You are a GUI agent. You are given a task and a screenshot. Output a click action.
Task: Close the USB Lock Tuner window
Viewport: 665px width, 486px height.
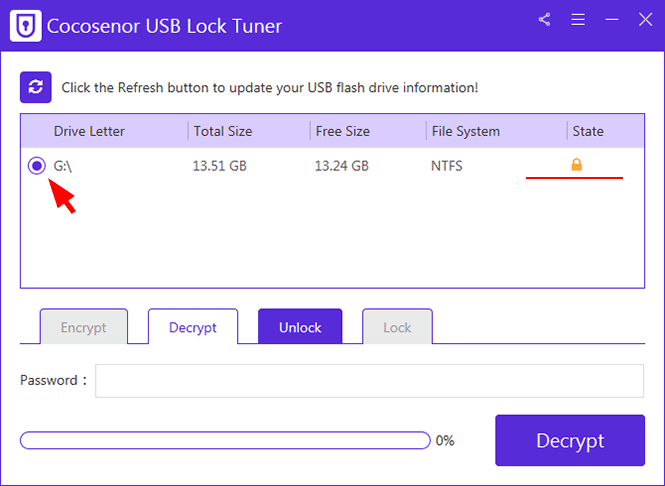click(x=645, y=20)
